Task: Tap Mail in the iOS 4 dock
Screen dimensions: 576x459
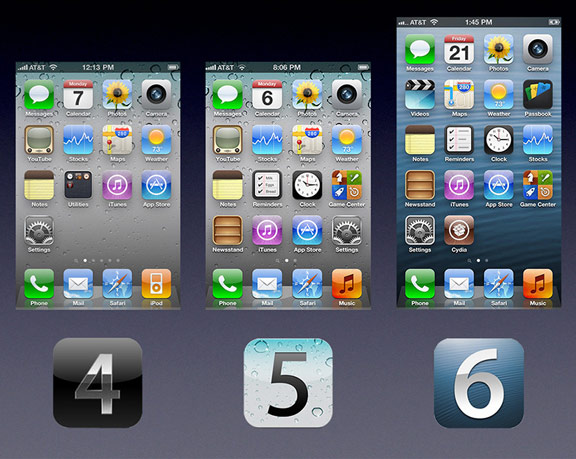Action: [78, 284]
